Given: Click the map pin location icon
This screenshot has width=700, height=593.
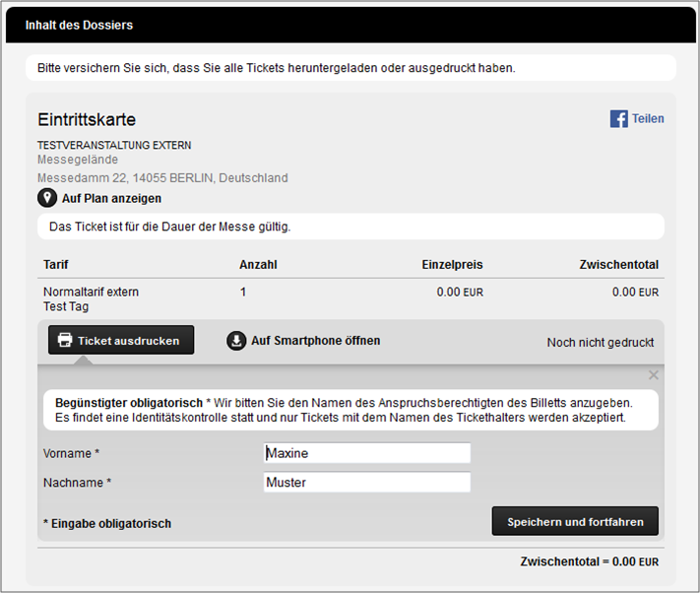Looking at the screenshot, I should (47, 198).
